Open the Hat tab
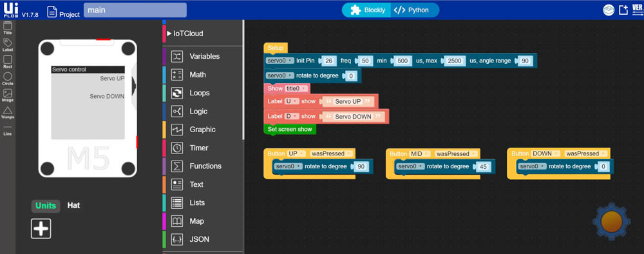This screenshot has width=644, height=254. click(x=73, y=206)
